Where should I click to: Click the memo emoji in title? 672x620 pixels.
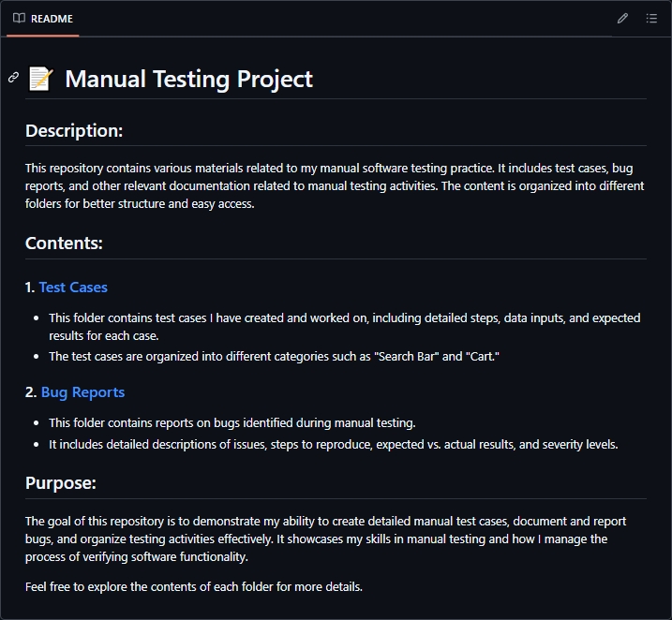40,79
